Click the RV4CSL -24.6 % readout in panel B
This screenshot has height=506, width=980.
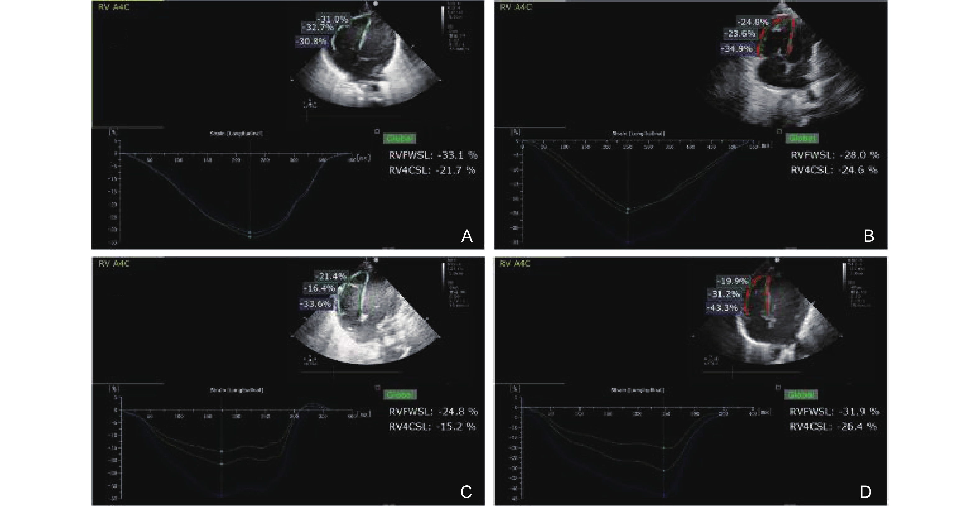pyautogui.click(x=834, y=170)
